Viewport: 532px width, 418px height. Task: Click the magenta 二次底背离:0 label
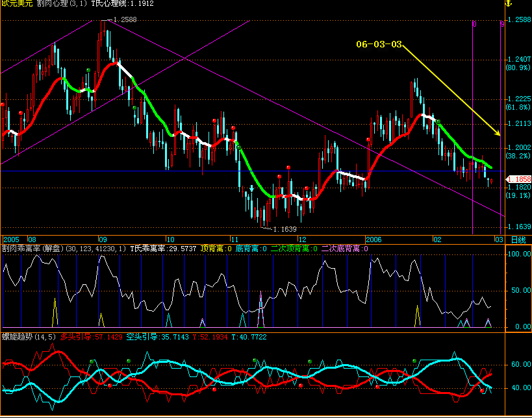point(344,249)
